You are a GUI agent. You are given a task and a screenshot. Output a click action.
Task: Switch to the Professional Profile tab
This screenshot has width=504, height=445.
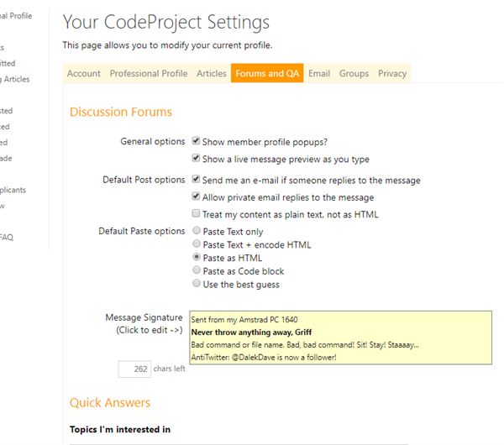[x=149, y=73]
